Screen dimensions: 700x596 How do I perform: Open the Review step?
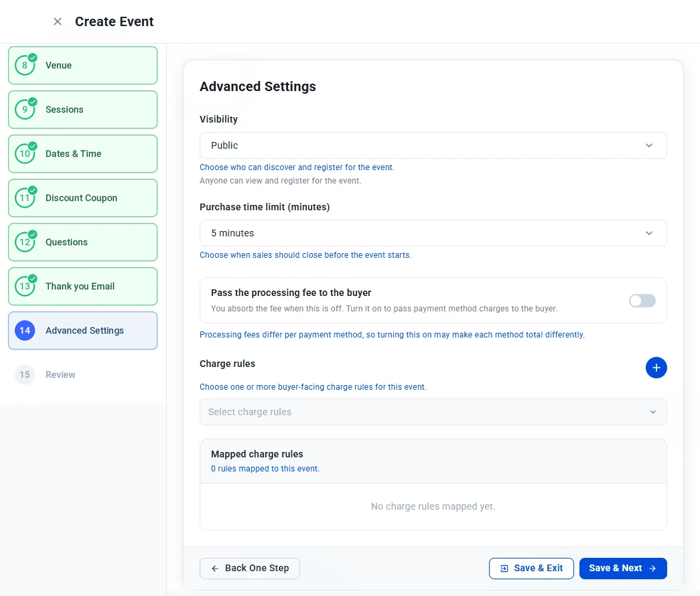tap(82, 374)
